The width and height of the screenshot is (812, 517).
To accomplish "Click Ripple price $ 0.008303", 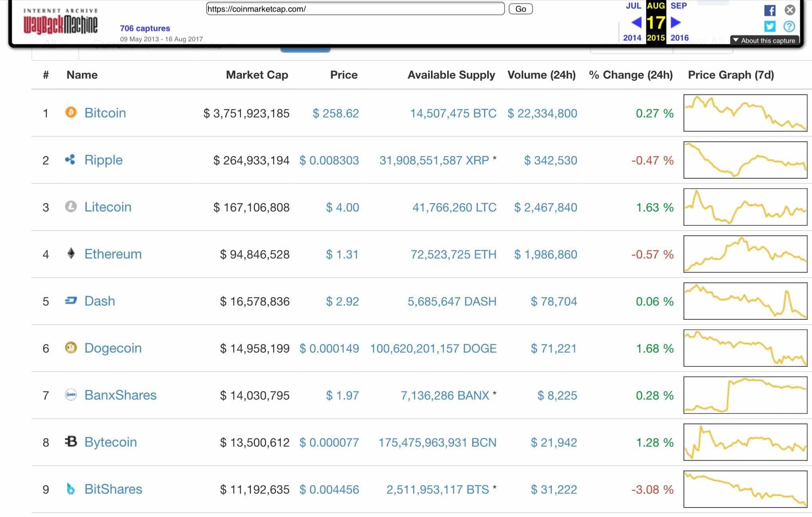I will (x=329, y=160).
